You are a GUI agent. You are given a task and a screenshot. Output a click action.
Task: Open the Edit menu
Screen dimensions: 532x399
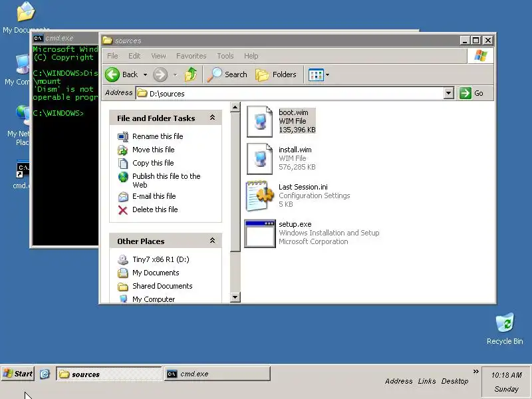tap(134, 56)
